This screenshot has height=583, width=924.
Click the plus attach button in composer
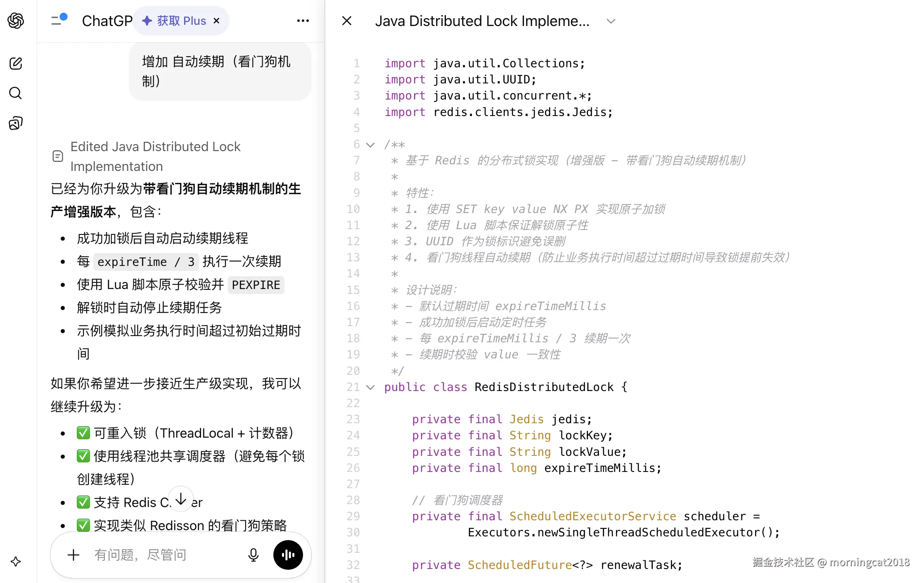coord(73,555)
